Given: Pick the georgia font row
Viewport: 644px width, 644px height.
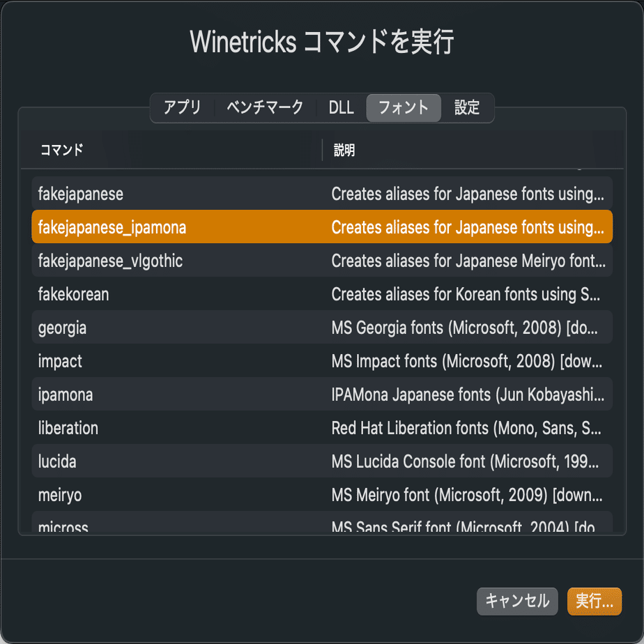Looking at the screenshot, I should point(322,328).
